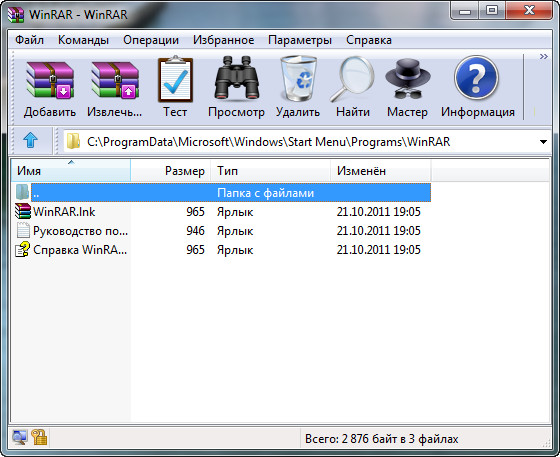Open the Параметры menu
This screenshot has width=560, height=457.
pyautogui.click(x=300, y=40)
